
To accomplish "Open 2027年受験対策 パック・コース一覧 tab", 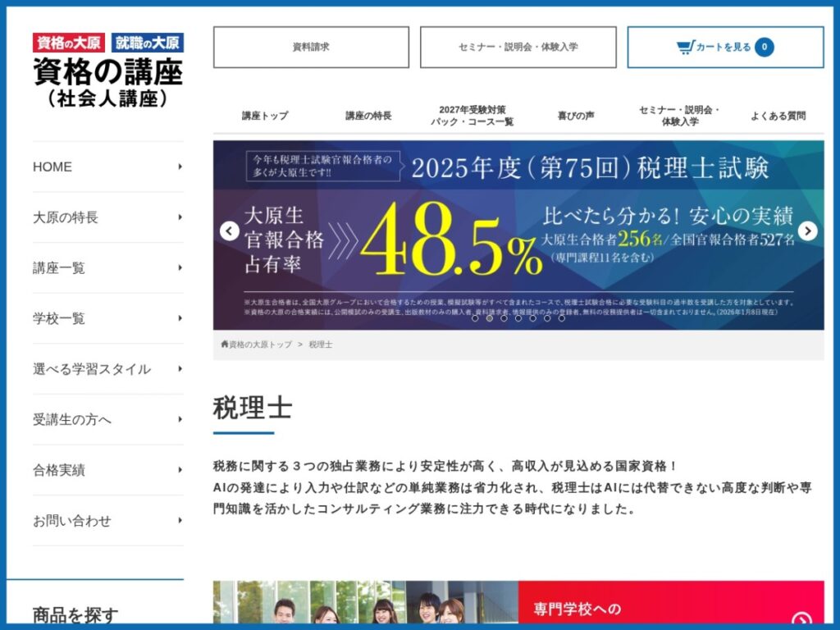I will tap(472, 116).
